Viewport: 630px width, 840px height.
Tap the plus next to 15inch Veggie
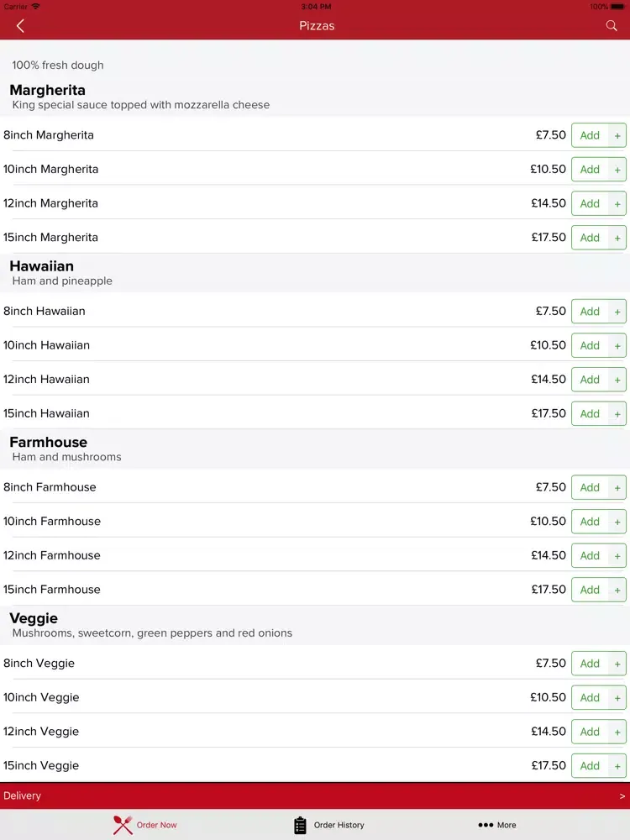(617, 766)
